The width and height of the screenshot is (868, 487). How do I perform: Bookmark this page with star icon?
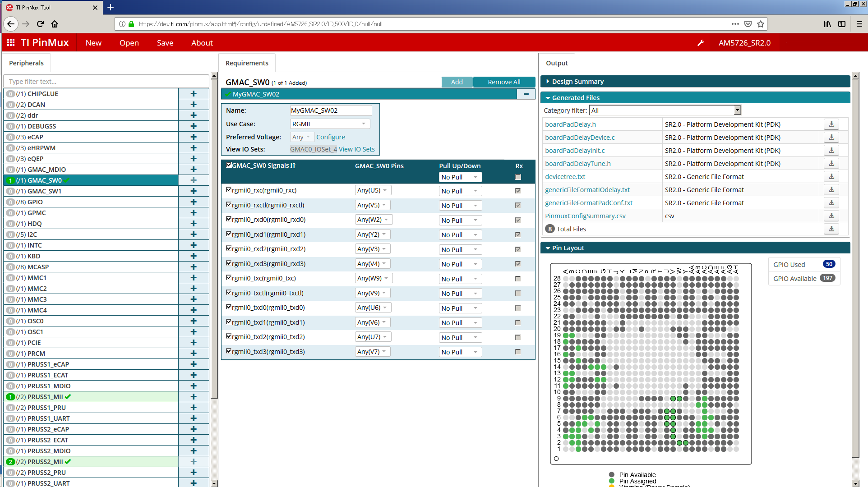tap(761, 24)
